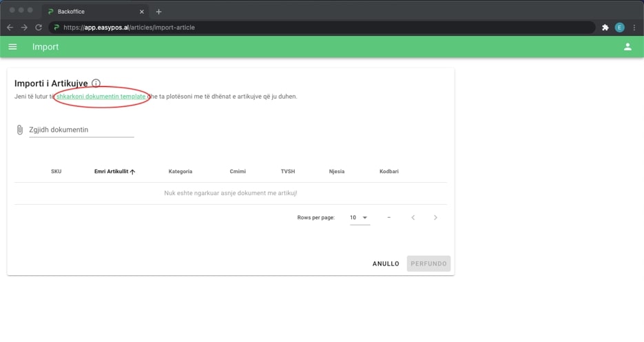Select the Backoffice browser tab

[90, 12]
